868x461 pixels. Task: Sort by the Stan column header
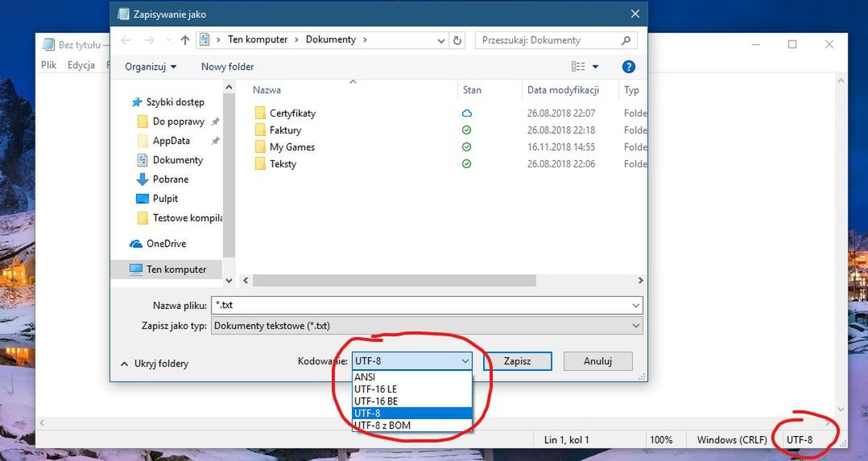coord(472,89)
